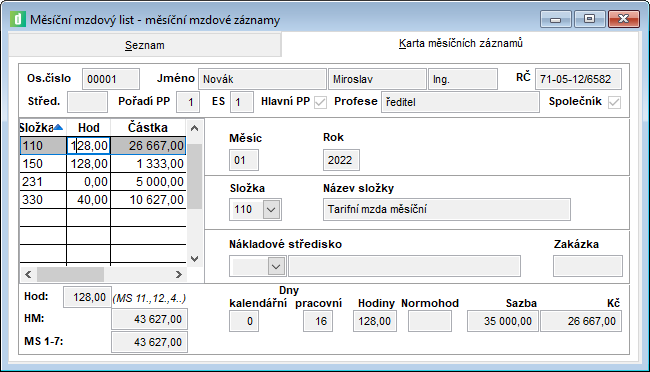Screen dimensions: 650x372
Task: Click the table horizontal scrollbar thumb
Action: [x=70, y=274]
